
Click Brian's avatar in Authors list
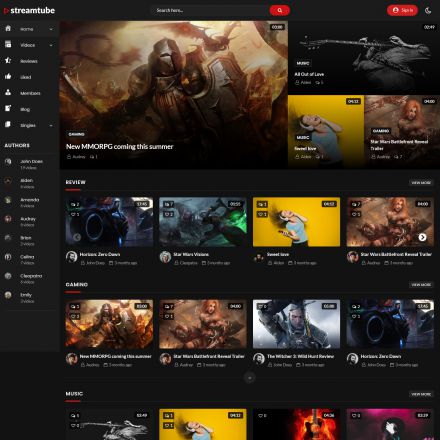(8, 238)
